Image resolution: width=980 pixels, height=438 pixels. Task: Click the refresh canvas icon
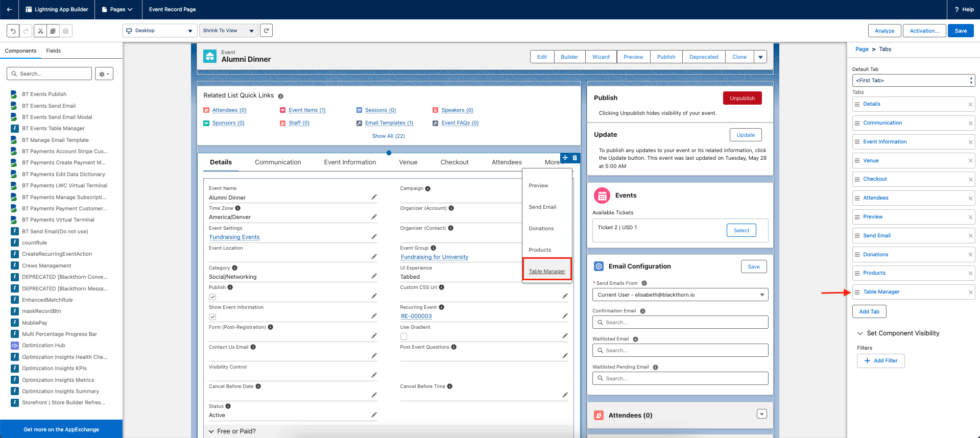click(266, 31)
